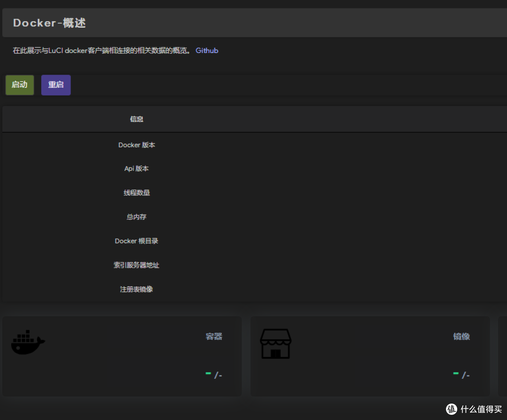Select the "注册表镜像" row label
The height and width of the screenshot is (420, 507).
tap(137, 290)
